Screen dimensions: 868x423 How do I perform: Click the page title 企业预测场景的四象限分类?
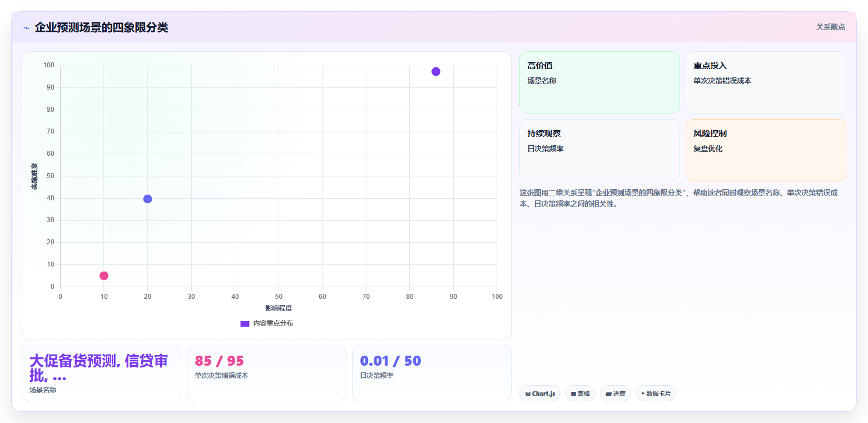(101, 27)
